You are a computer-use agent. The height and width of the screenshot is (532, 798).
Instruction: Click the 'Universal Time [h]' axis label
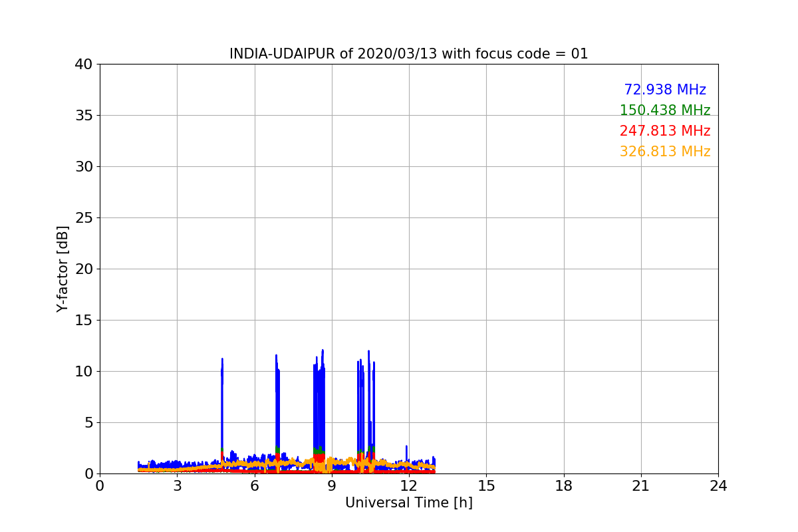409,503
